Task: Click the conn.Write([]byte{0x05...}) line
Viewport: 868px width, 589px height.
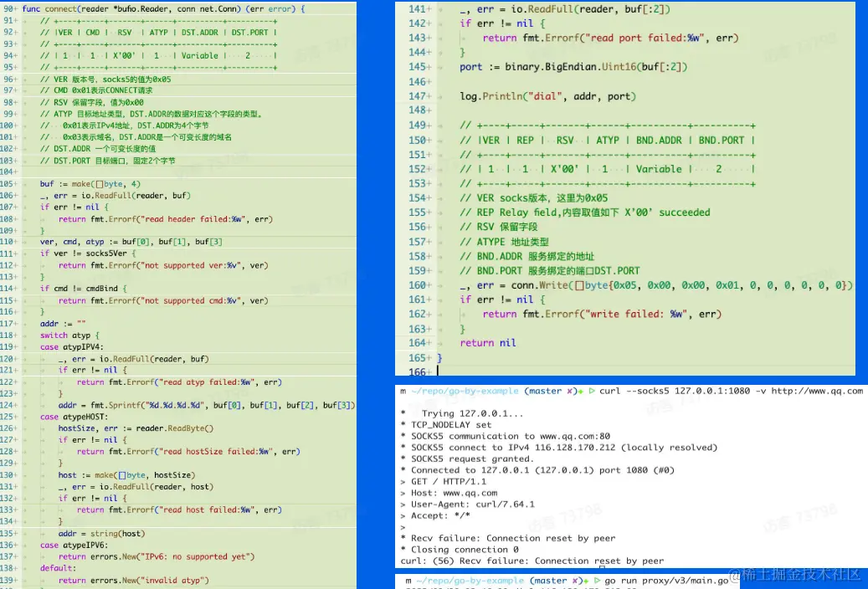Action: 656,285
